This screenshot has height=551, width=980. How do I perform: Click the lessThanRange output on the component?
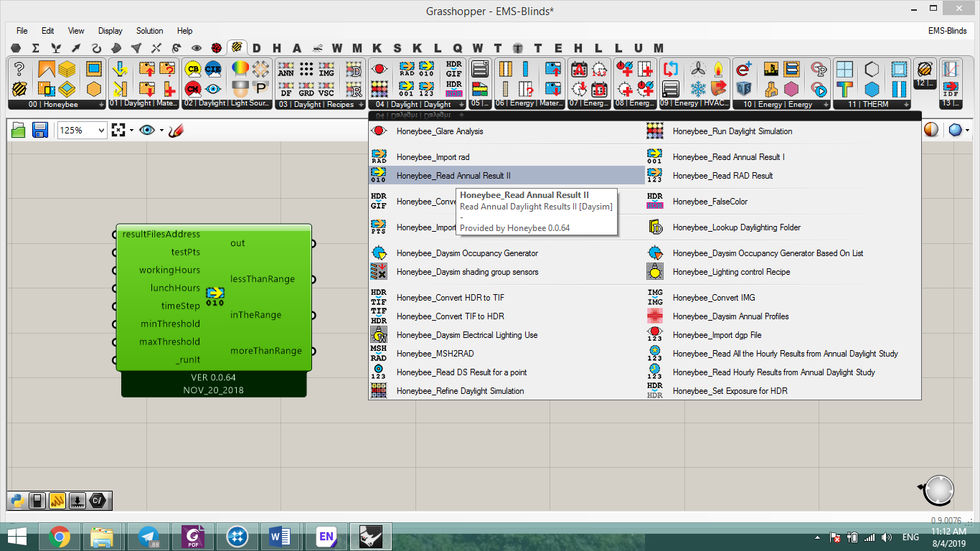coord(263,279)
